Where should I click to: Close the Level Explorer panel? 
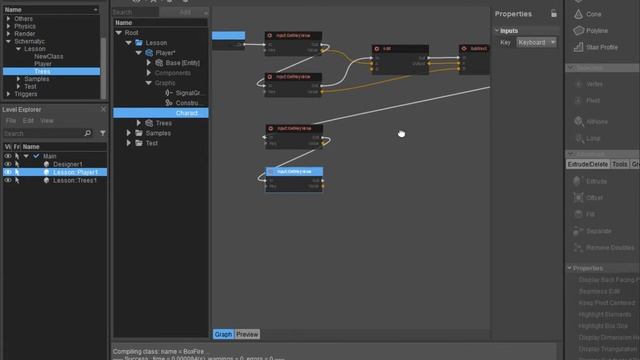coord(103,109)
